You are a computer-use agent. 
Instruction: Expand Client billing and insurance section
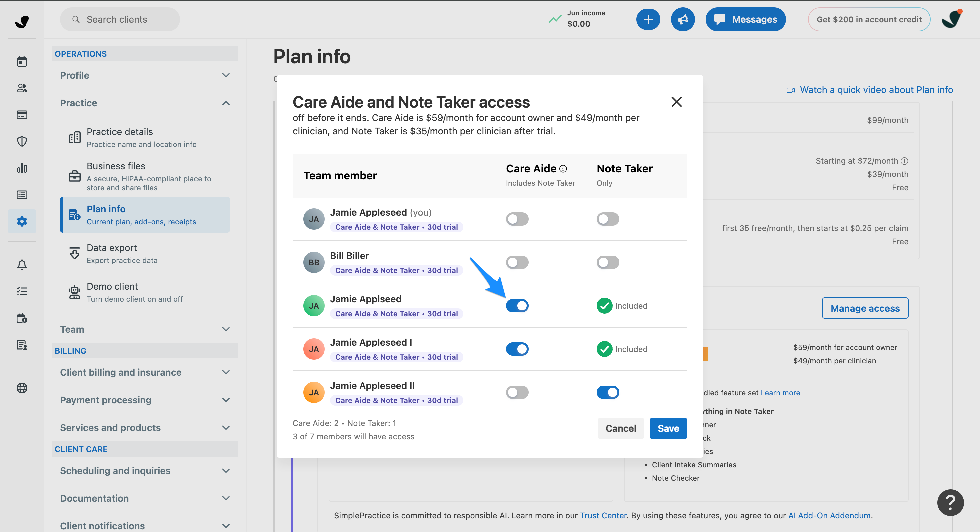pyautogui.click(x=145, y=372)
